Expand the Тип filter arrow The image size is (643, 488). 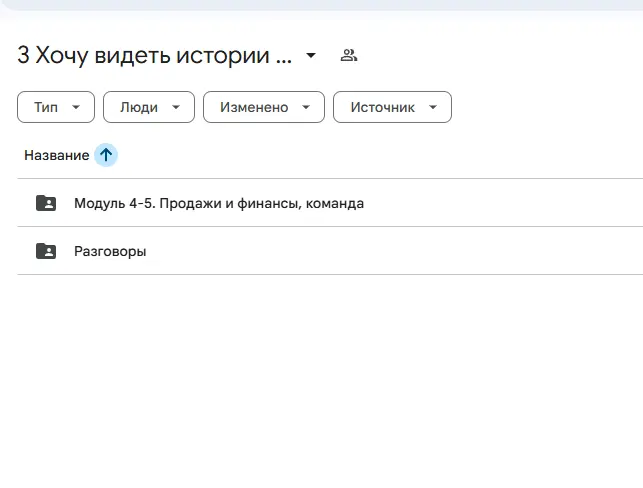(78, 107)
